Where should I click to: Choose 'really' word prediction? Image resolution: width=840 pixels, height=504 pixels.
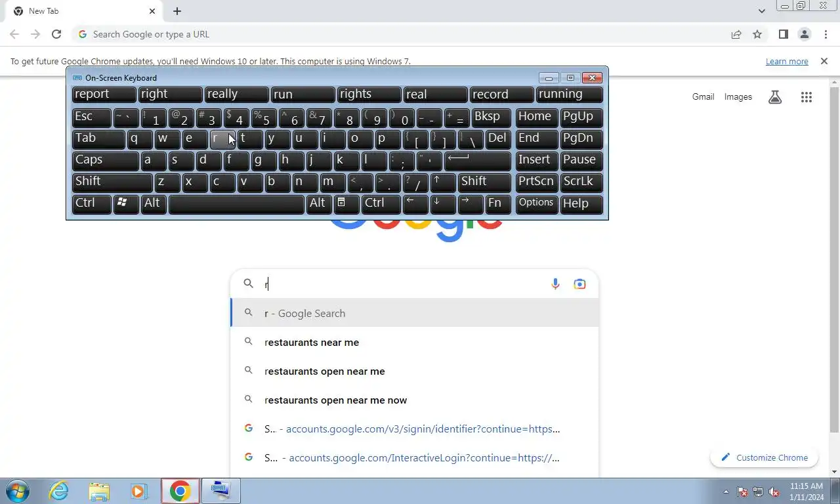[236, 94]
